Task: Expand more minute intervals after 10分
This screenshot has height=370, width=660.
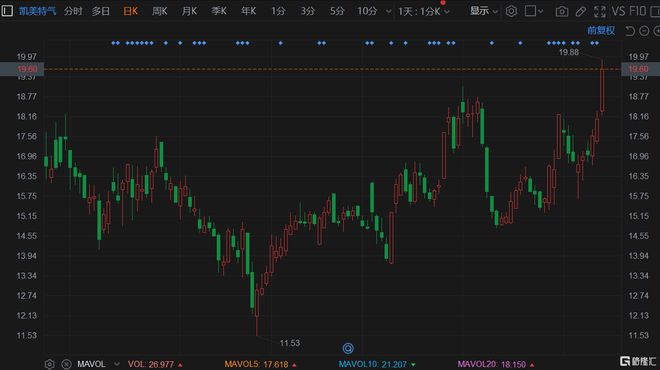Action: click(x=388, y=12)
